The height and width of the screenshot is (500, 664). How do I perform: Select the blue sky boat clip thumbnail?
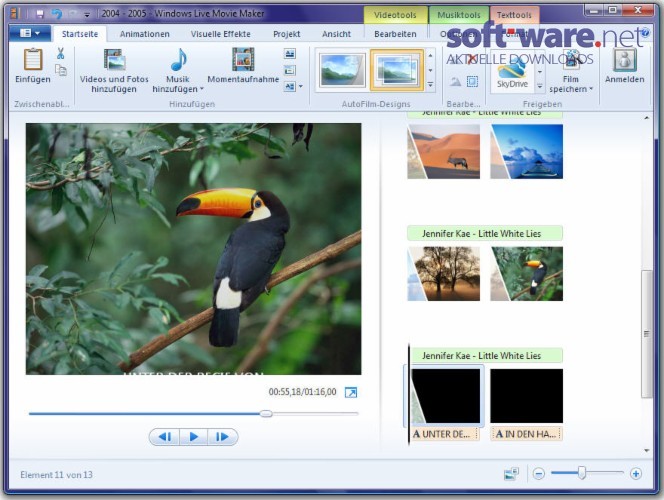coord(526,151)
